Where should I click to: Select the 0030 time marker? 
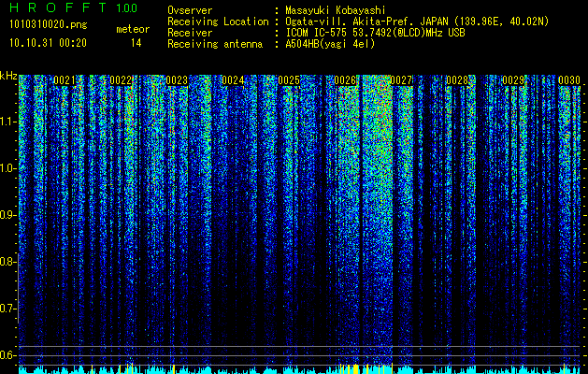pos(569,80)
